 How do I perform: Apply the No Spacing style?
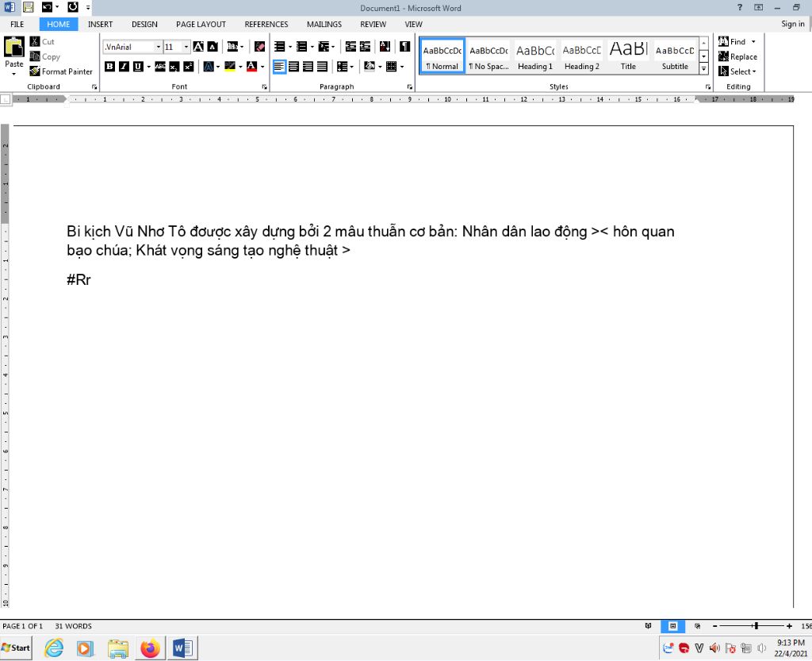click(488, 56)
